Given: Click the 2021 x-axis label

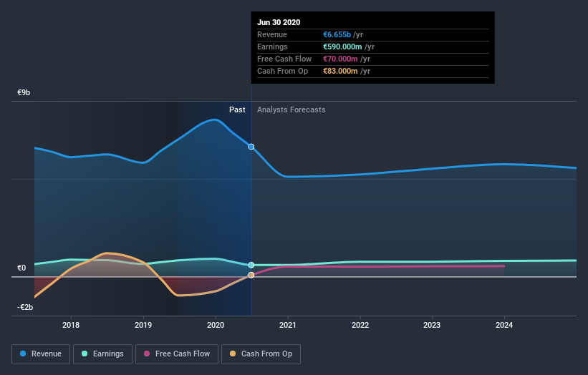Looking at the screenshot, I should pyautogui.click(x=288, y=325).
